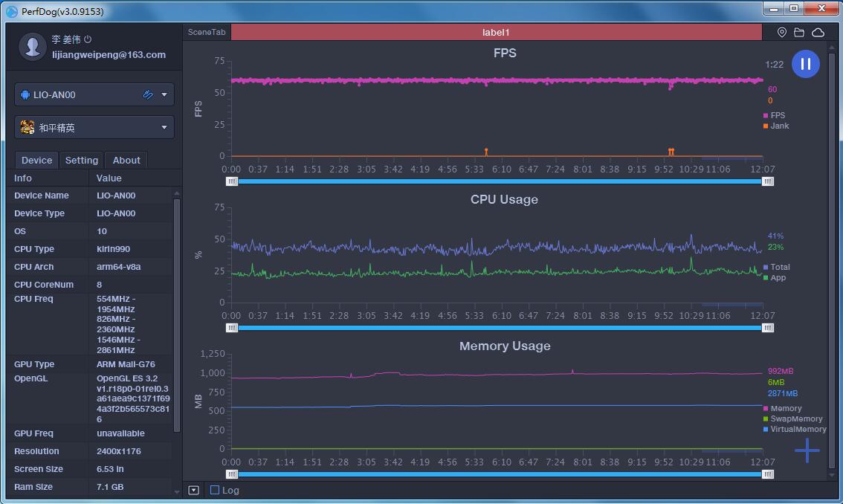Expand the LIO-AN00 device dropdown
The image size is (843, 504).
(x=164, y=94)
